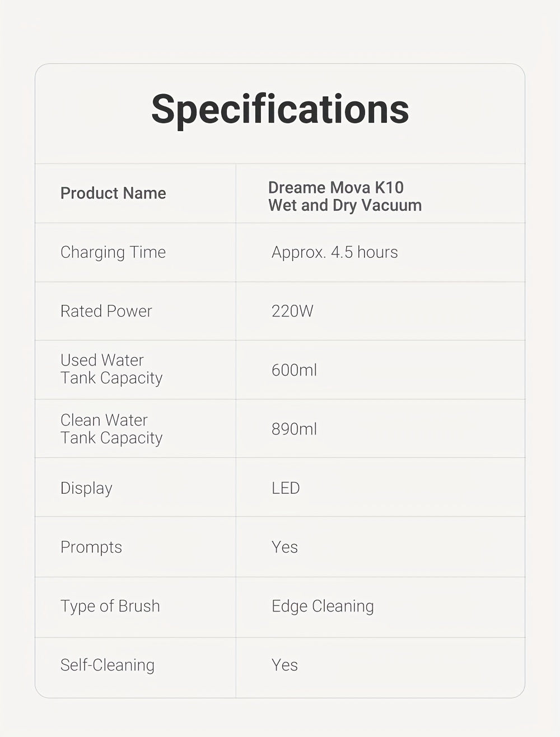Select the Rated Power label

[106, 311]
